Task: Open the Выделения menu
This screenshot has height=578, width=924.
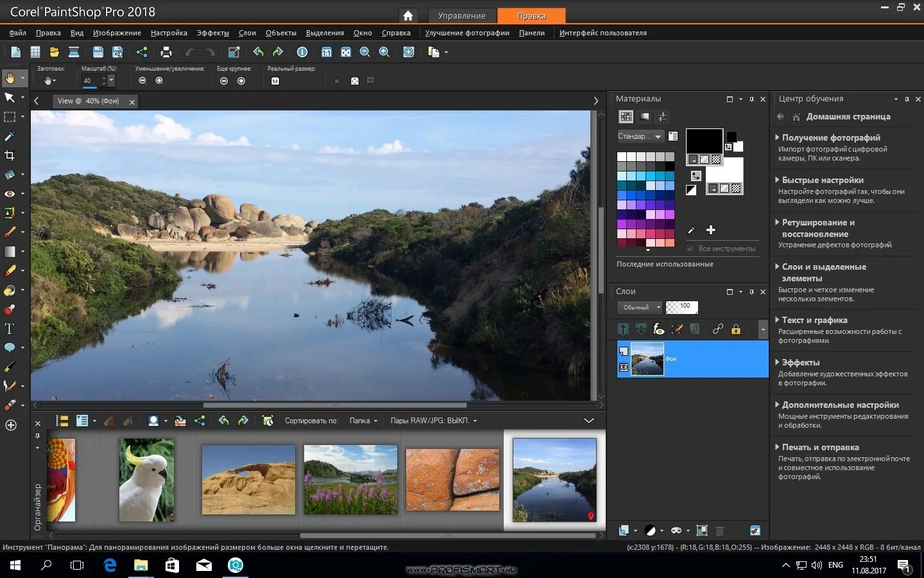Action: pyautogui.click(x=325, y=33)
